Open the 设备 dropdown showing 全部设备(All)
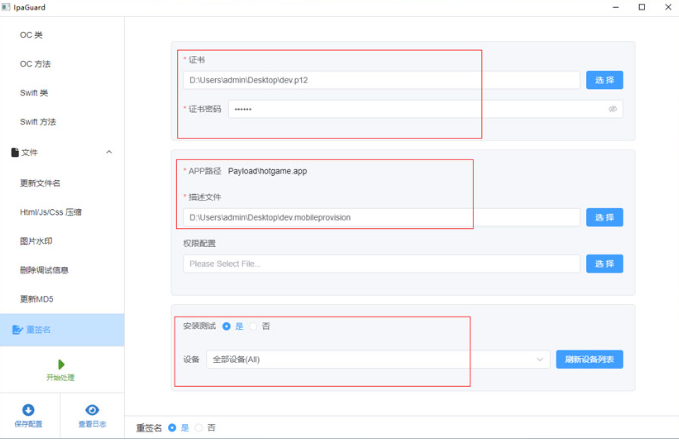Viewport: 679px width, 440px height. point(378,359)
